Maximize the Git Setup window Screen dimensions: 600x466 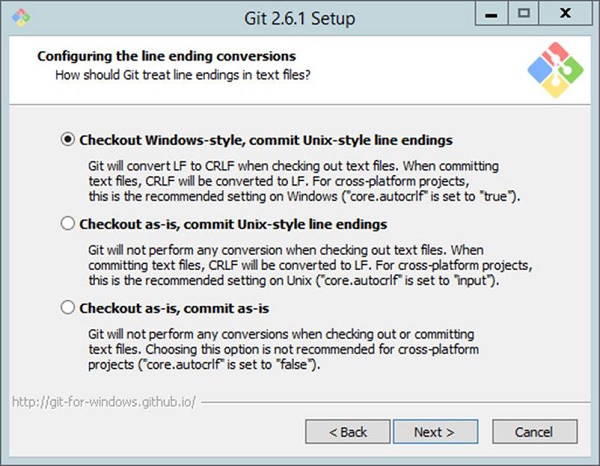pos(523,14)
